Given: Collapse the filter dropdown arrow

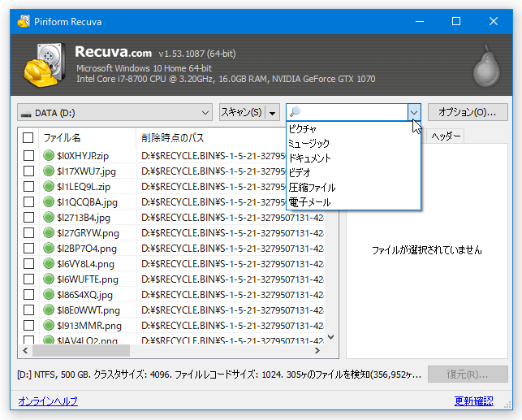Looking at the screenshot, I should pos(414,113).
